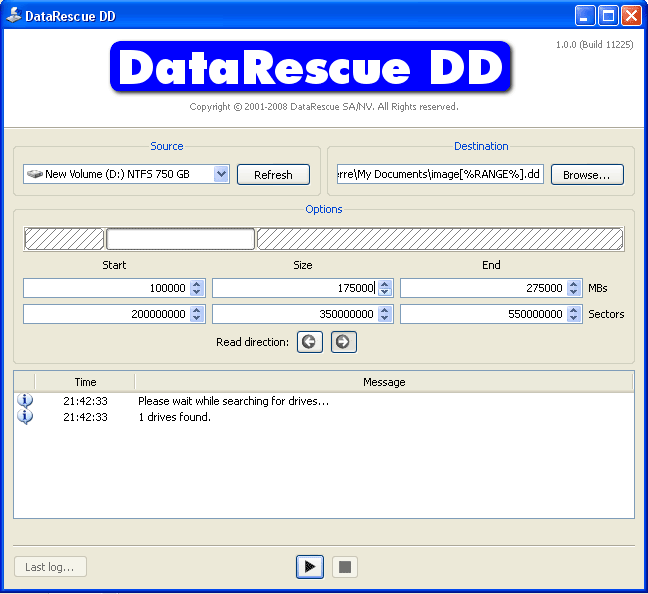Click the Destination path field

click(440, 174)
